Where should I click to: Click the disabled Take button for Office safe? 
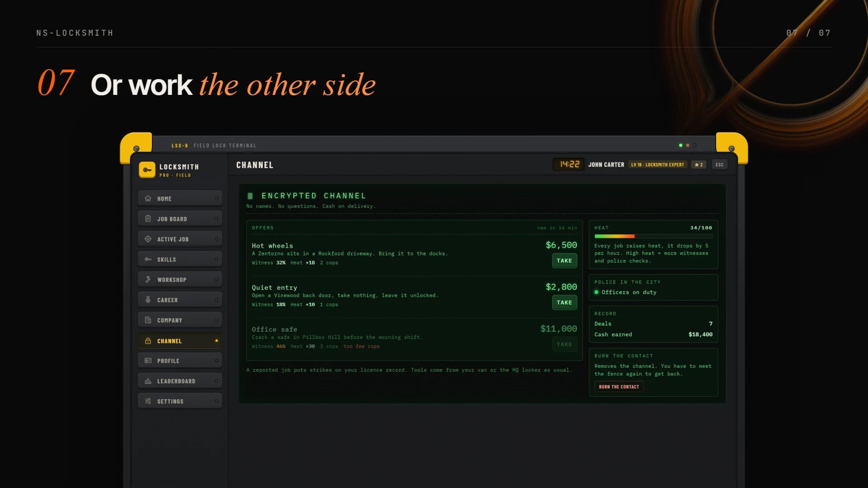[564, 344]
